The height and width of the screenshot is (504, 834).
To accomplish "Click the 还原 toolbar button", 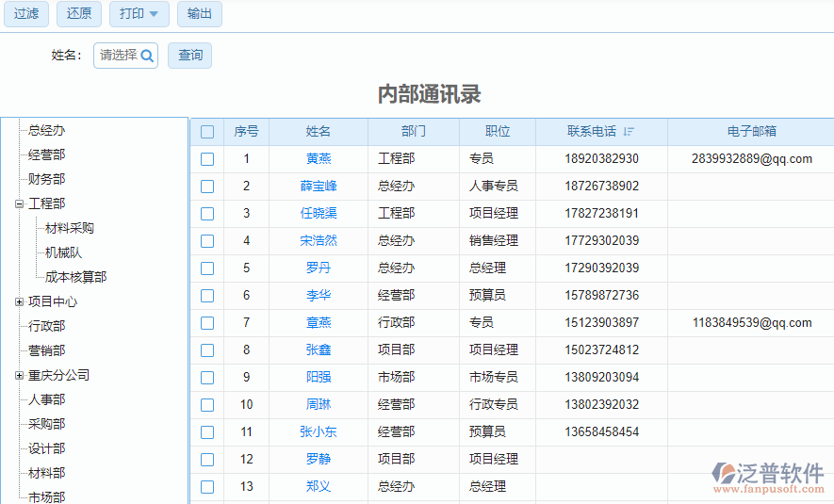I will click(x=79, y=14).
